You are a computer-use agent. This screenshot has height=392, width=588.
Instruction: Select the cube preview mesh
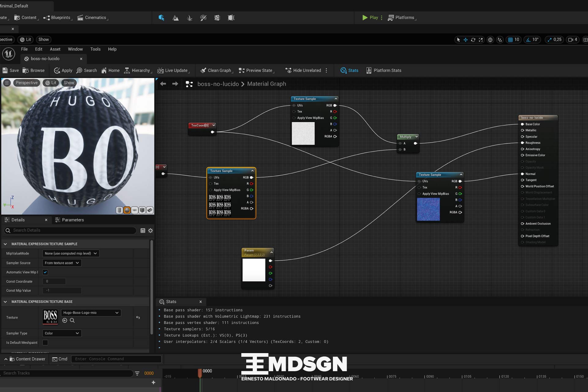point(142,210)
